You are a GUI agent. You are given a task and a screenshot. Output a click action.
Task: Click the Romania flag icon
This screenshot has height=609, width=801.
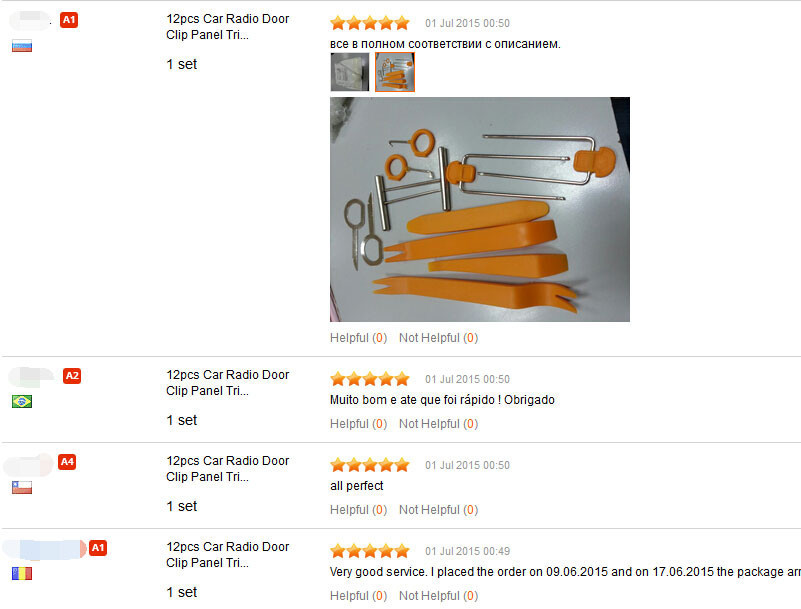(x=22, y=573)
